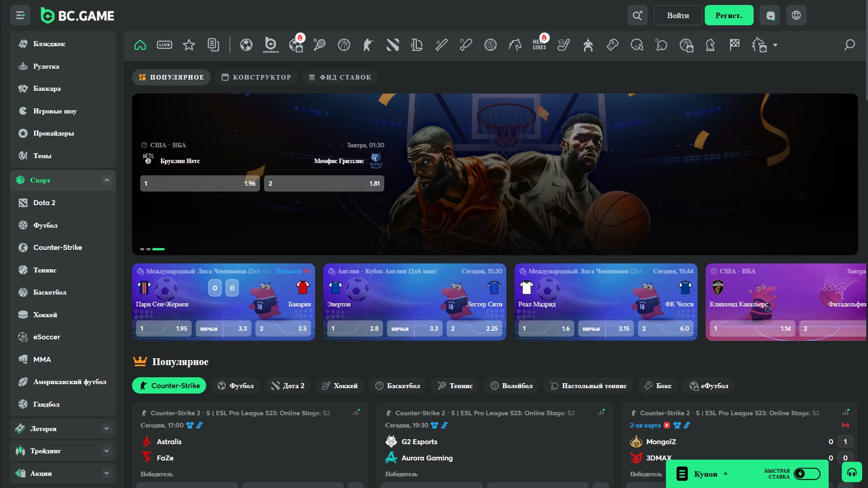Open live support headset button
The height and width of the screenshot is (488, 868).
tap(852, 473)
